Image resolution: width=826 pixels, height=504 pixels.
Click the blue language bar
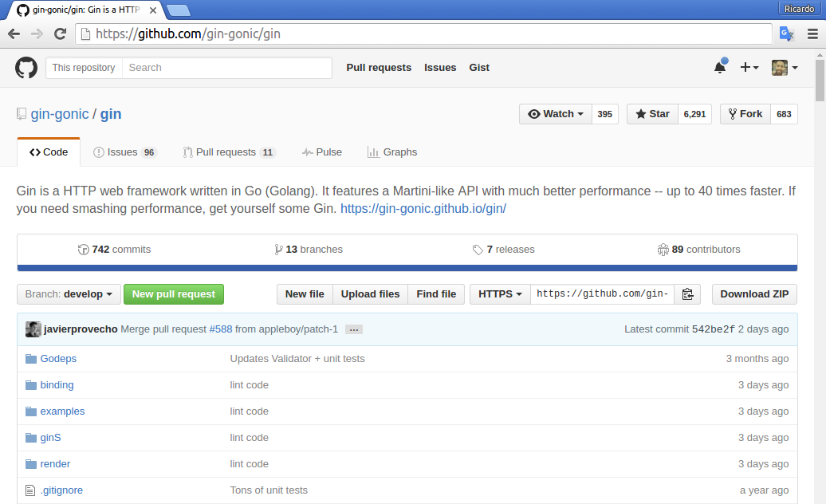[407, 268]
